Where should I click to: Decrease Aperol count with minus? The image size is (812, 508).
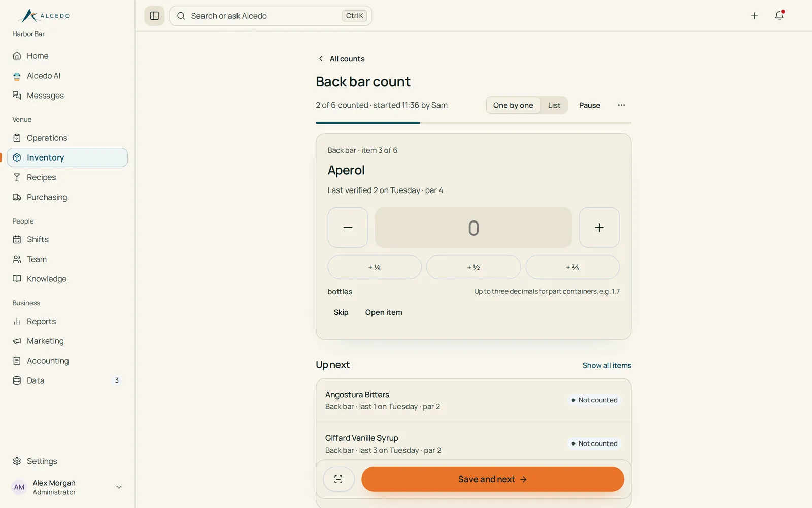coord(348,228)
